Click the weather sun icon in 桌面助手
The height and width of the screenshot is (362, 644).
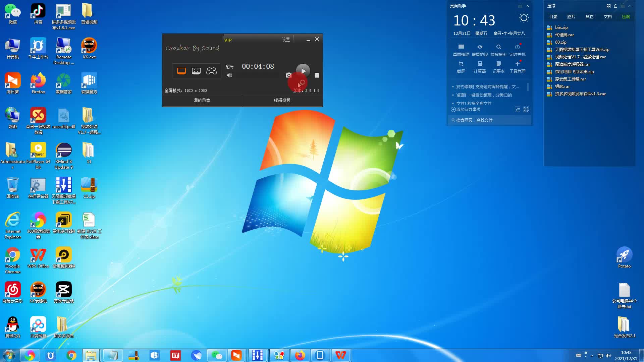[x=524, y=18]
